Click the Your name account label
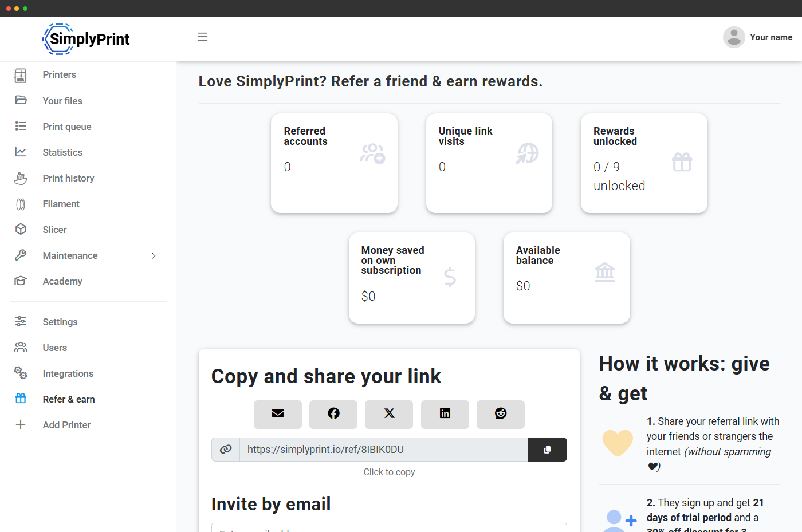This screenshot has width=802, height=532. (x=771, y=37)
